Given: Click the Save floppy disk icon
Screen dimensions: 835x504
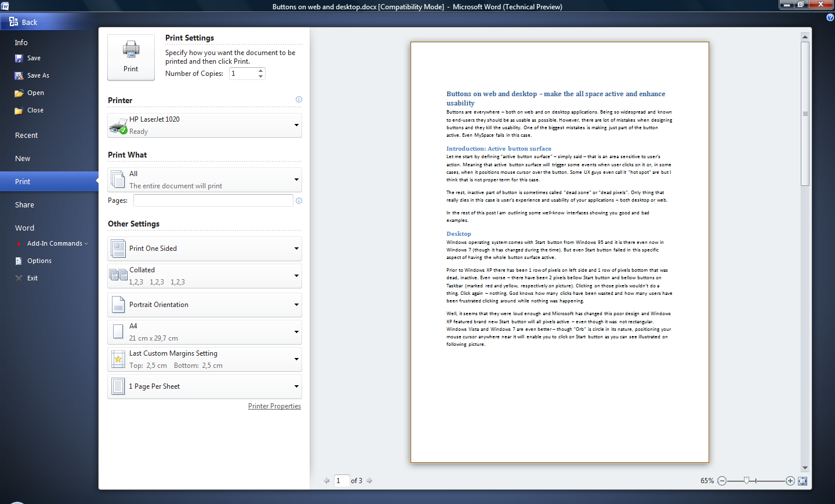Looking at the screenshot, I should point(19,58).
